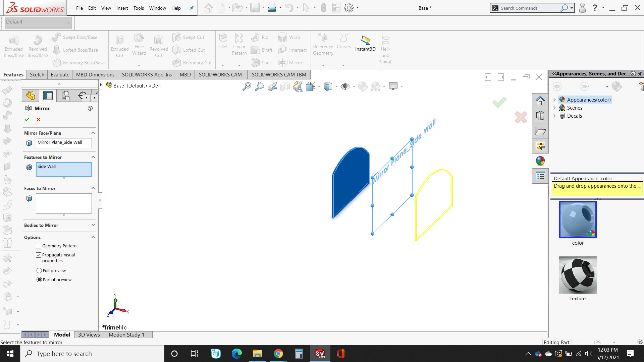This screenshot has width=644, height=362.
Task: Click the View Settings monitor icon
Action: [393, 86]
